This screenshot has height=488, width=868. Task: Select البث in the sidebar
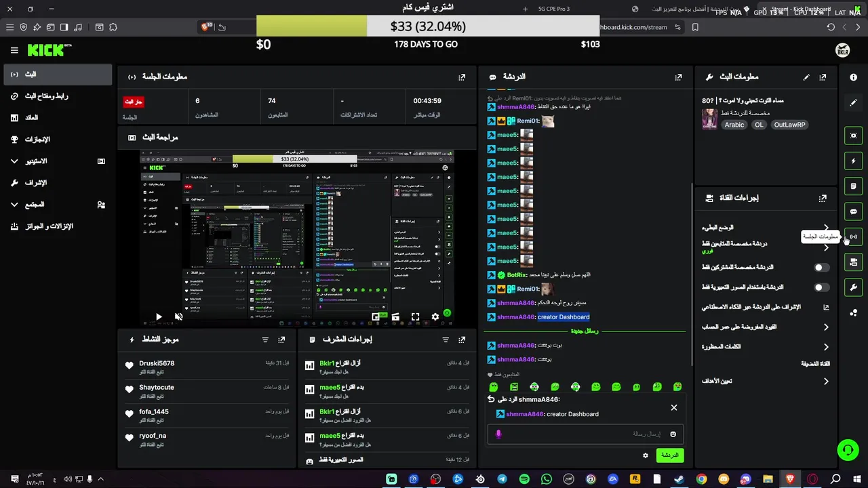click(57, 75)
